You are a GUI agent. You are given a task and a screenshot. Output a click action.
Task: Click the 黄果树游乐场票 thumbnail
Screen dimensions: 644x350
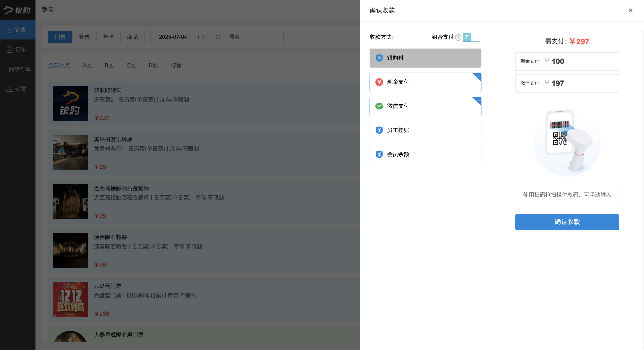(70, 153)
